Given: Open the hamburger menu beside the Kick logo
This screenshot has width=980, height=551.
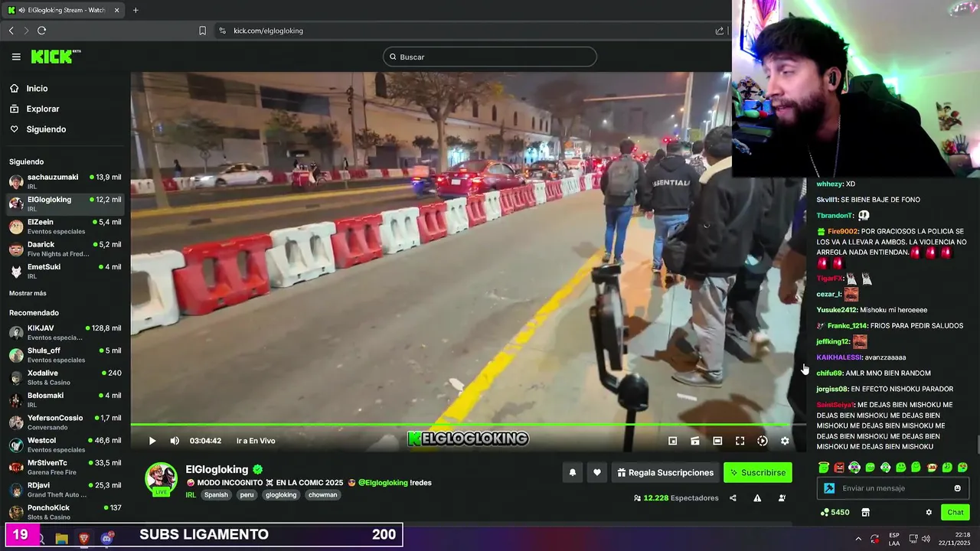Looking at the screenshot, I should (x=16, y=57).
